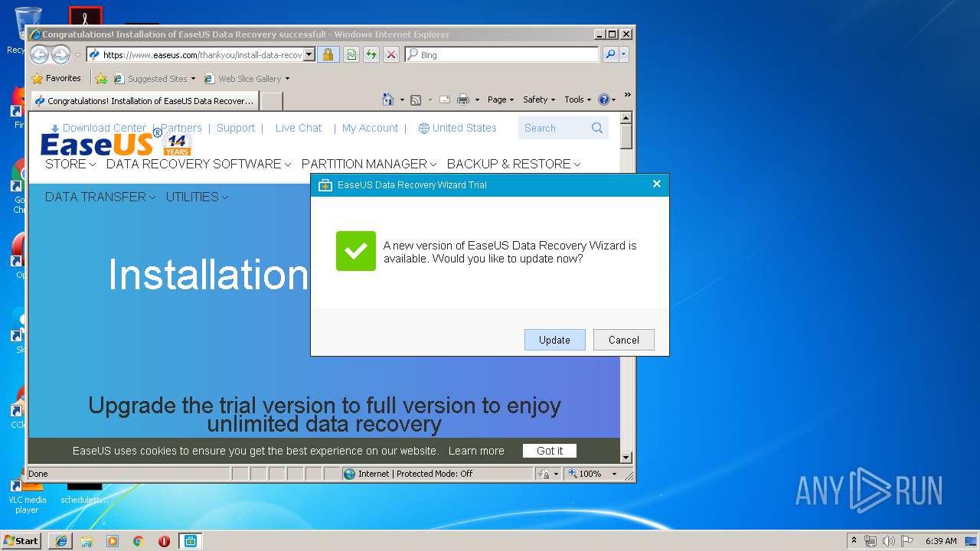Click the website search magnifier icon

pos(597,128)
